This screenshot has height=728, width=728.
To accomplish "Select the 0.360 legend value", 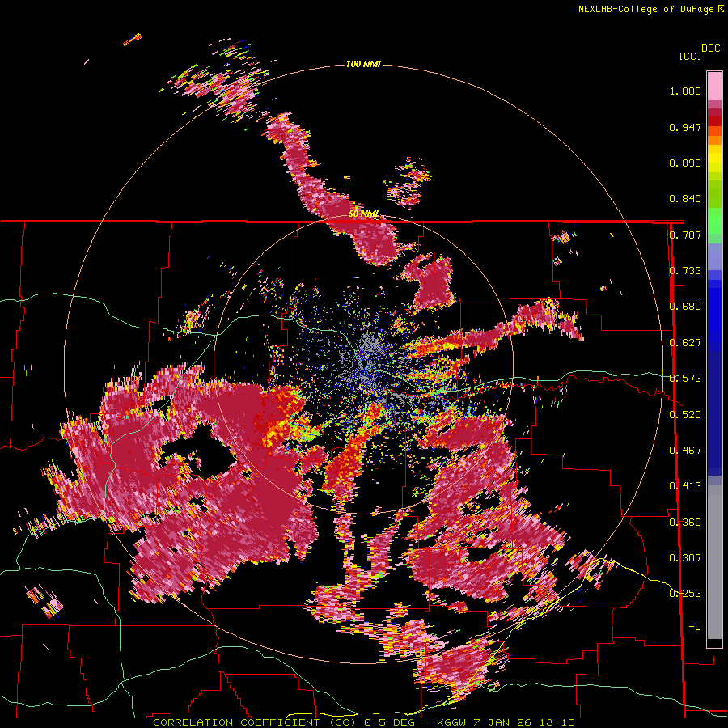I will 685,523.
